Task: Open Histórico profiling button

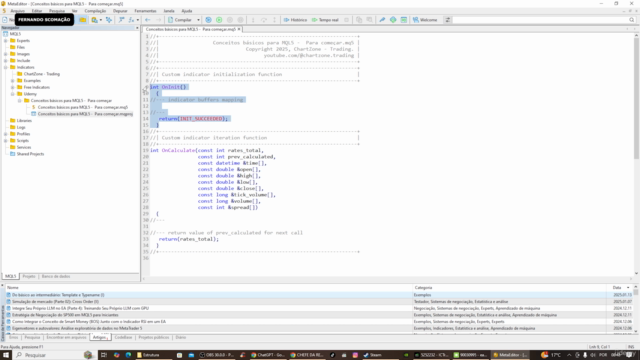Action: click(x=295, y=20)
